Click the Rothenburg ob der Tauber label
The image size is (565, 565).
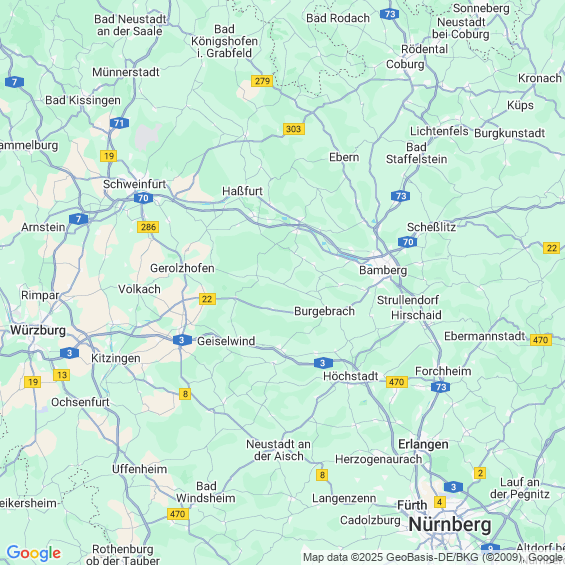click(x=123, y=555)
